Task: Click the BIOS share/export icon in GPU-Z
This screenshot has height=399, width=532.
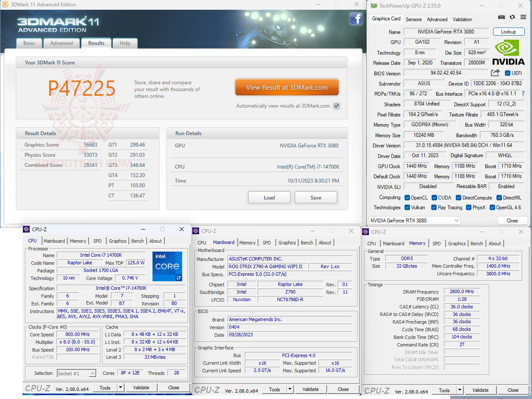Action: [495, 73]
